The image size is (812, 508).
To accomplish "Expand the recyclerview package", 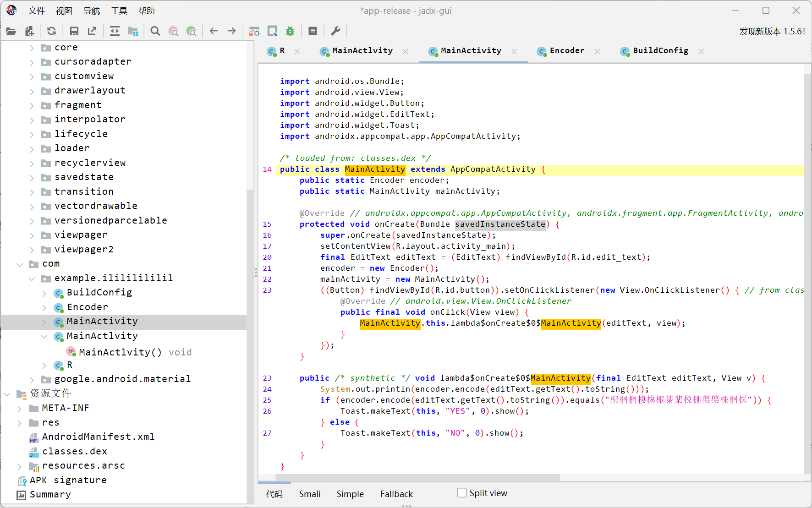I will tap(32, 163).
